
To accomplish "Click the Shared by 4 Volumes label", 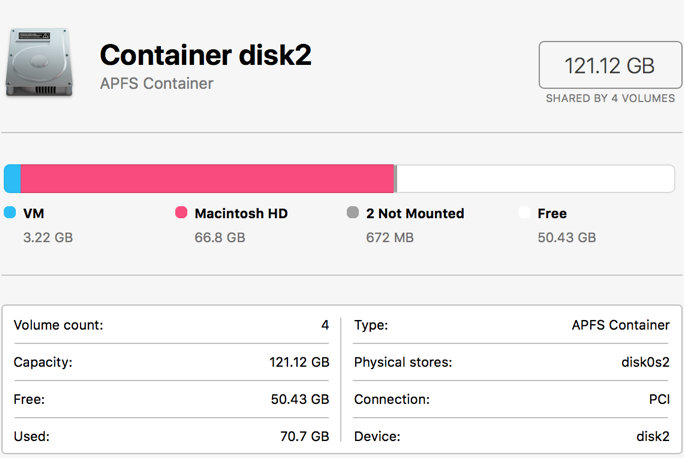I will pyautogui.click(x=609, y=99).
